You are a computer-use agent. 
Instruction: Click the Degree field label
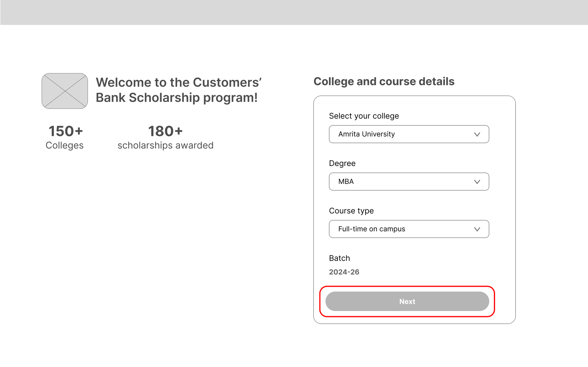click(x=342, y=163)
